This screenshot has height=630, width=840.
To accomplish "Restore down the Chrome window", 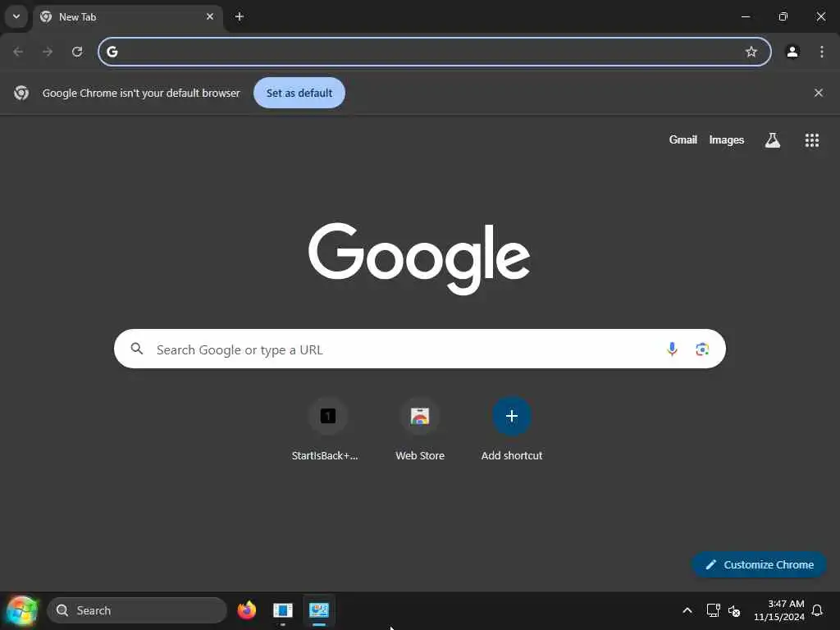I will (783, 16).
